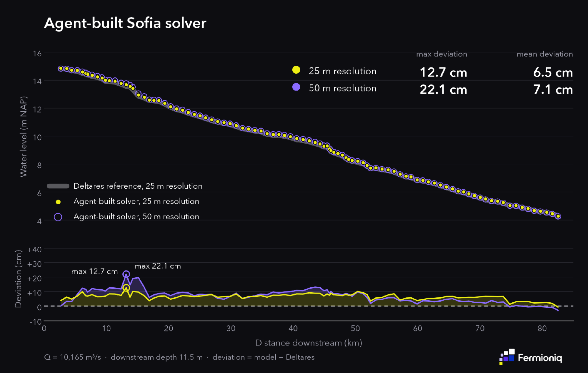Click 'deviation = model − Deltares' footnote
This screenshot has width=588, height=373.
pos(264,357)
